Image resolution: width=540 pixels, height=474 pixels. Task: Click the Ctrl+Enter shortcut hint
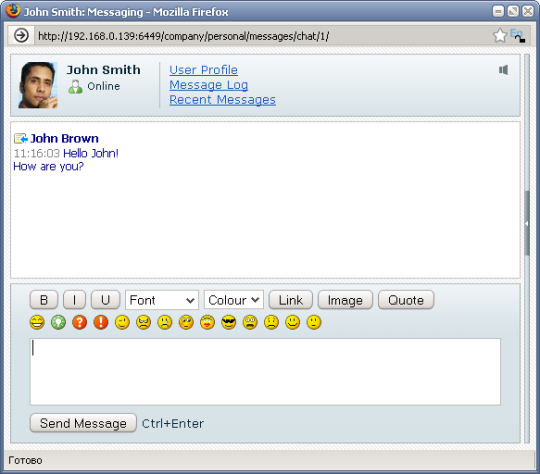[173, 423]
